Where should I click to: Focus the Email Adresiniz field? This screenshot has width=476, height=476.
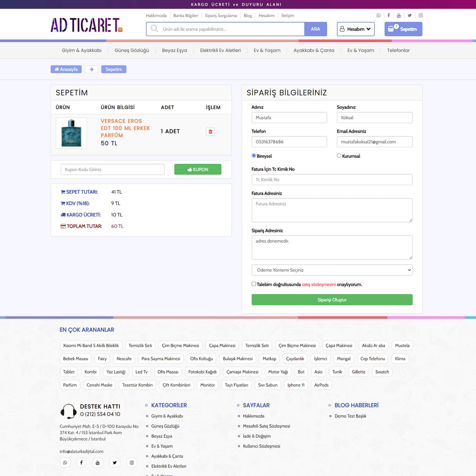[374, 142]
